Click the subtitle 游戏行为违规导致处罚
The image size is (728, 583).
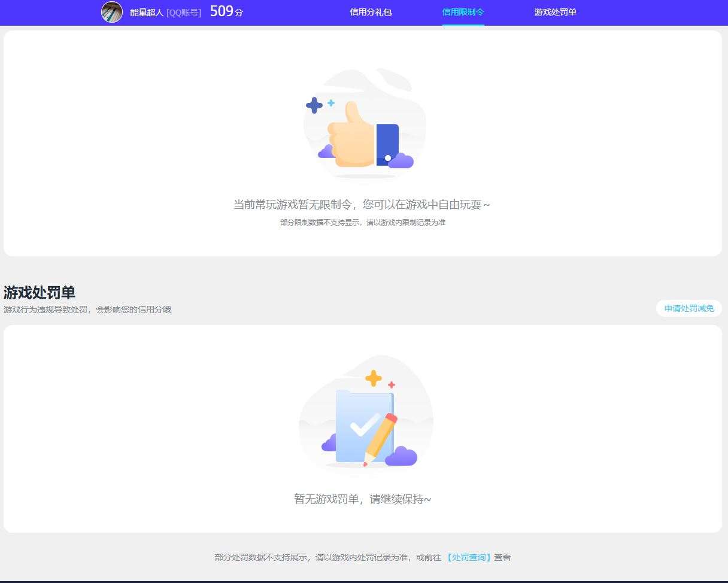coord(46,309)
